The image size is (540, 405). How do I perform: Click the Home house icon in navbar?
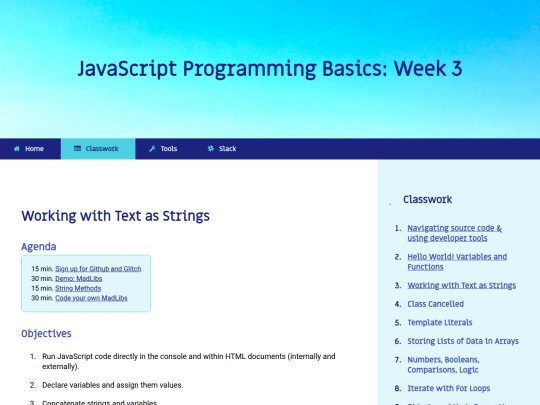click(17, 149)
